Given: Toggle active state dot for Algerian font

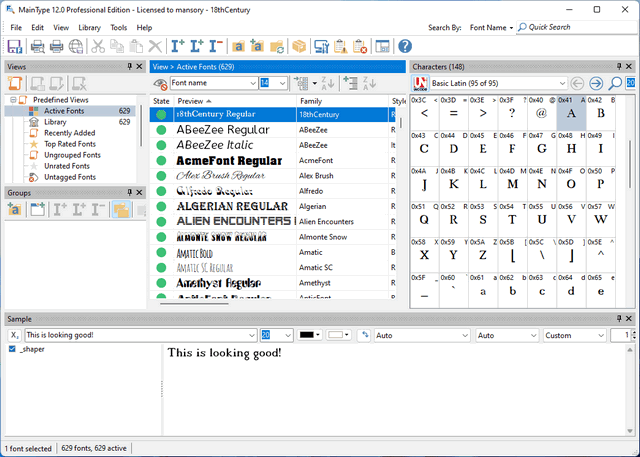Looking at the screenshot, I should 160,206.
